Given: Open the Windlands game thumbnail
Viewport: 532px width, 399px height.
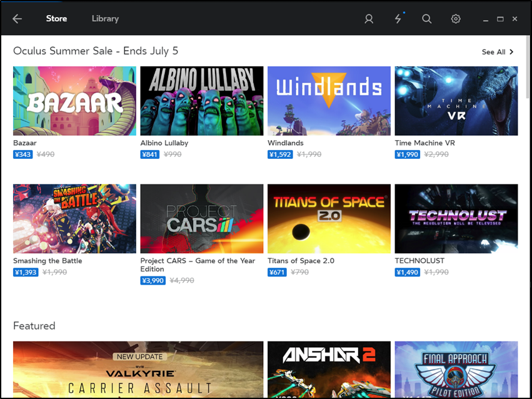Looking at the screenshot, I should pyautogui.click(x=329, y=101).
